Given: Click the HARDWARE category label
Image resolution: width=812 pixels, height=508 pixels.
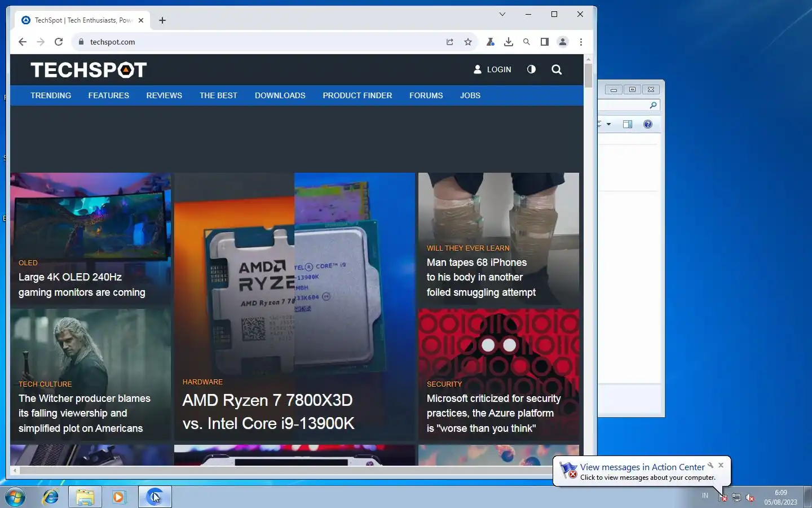Looking at the screenshot, I should 202,382.
